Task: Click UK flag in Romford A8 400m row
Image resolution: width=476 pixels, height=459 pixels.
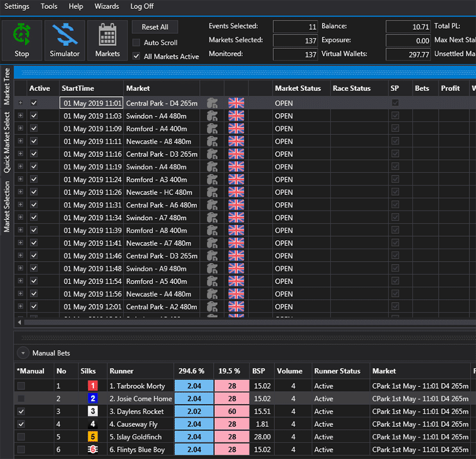Action: [x=236, y=231]
